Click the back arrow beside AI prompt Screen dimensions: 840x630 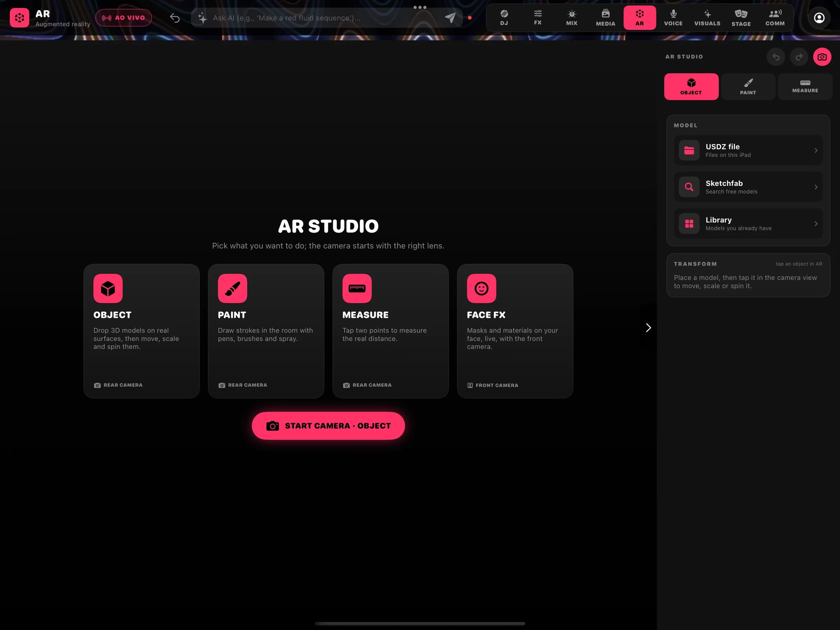pos(175,18)
